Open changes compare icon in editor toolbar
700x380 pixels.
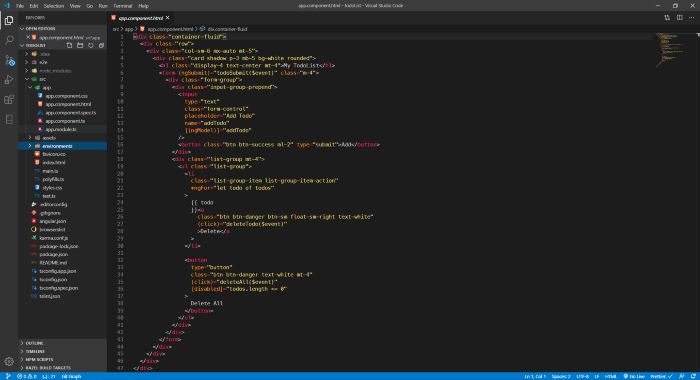pyautogui.click(x=667, y=18)
